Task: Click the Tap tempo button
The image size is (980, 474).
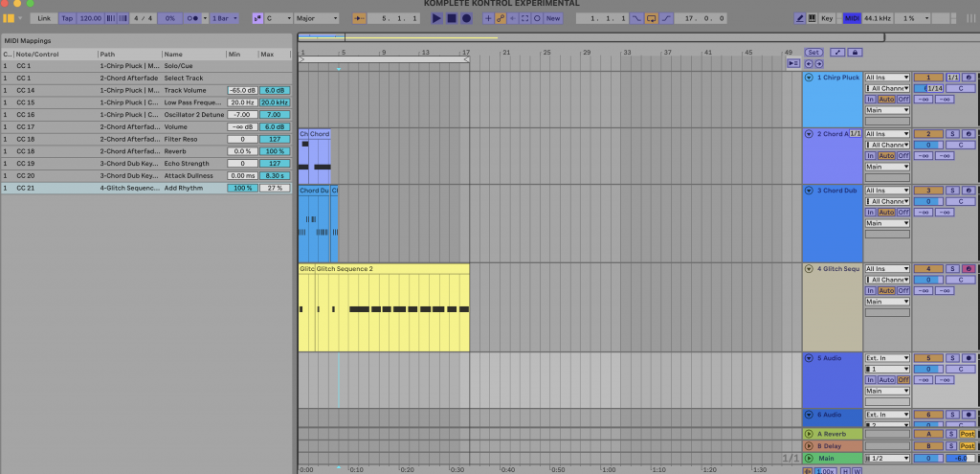Action: coord(66,18)
